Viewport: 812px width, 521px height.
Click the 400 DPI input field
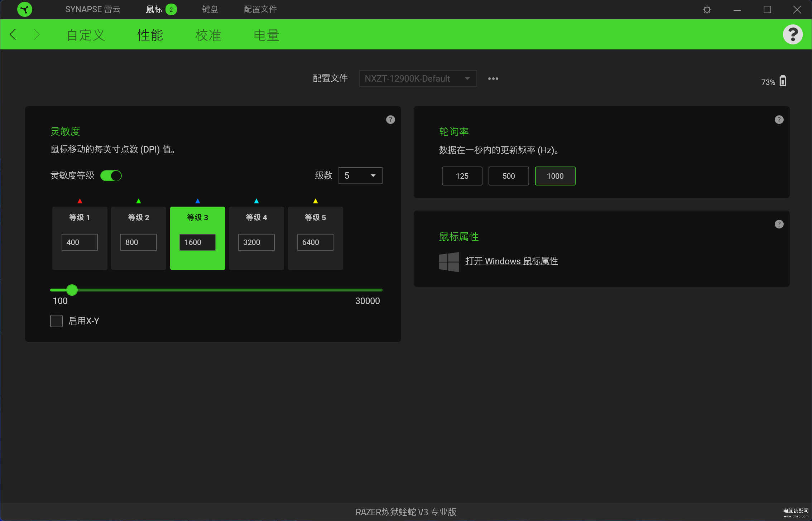pyautogui.click(x=80, y=242)
